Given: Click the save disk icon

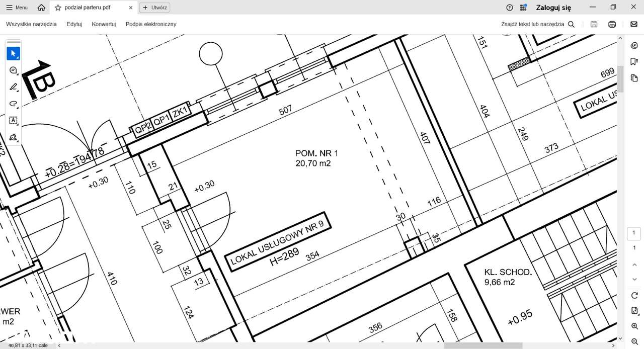Looking at the screenshot, I should [x=594, y=24].
